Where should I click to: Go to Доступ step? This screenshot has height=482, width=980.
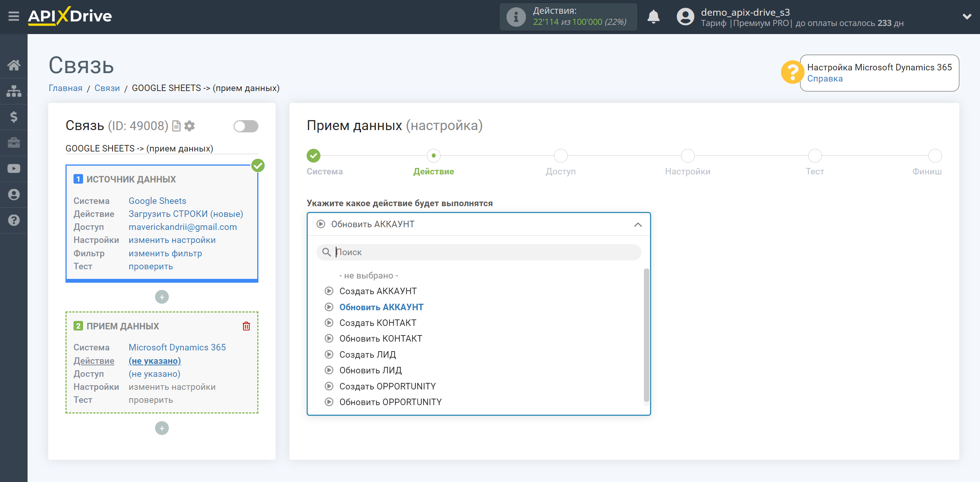(x=560, y=156)
